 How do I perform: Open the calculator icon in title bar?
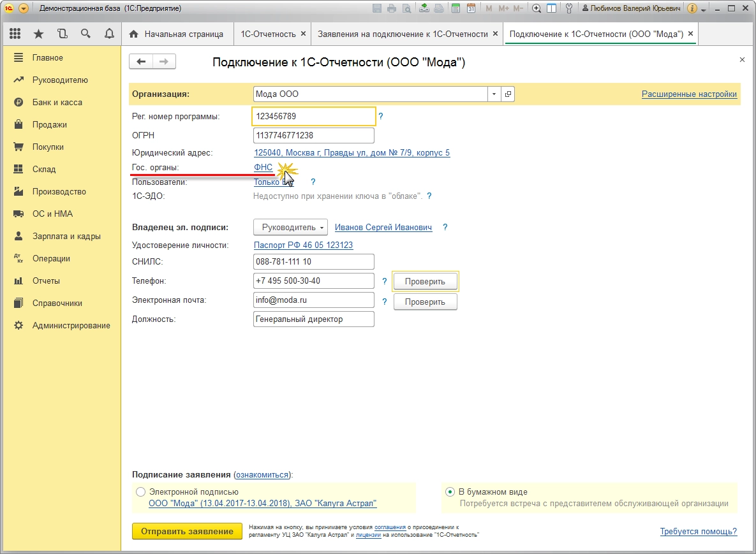point(456,9)
